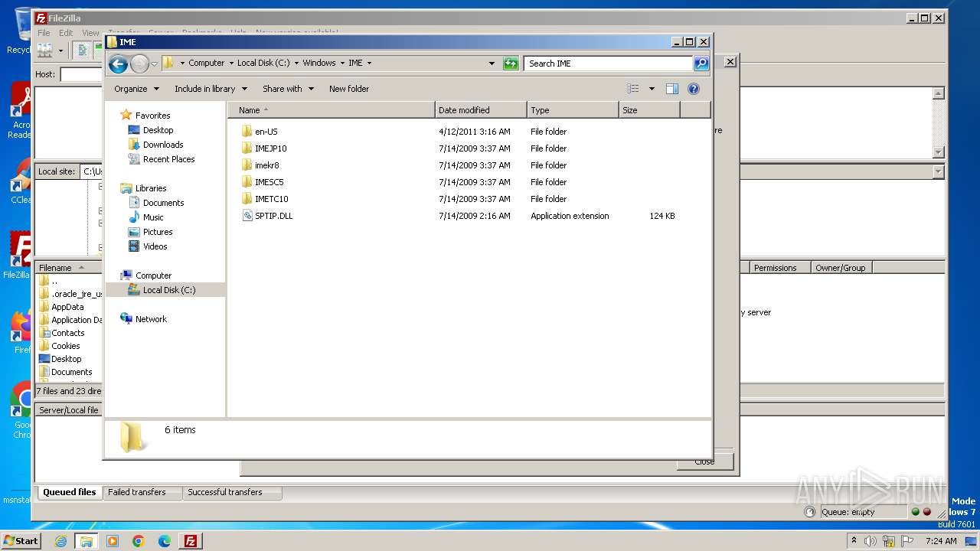Screen dimensions: 980x551
Task: Sort by Date modified column
Action: pos(481,110)
